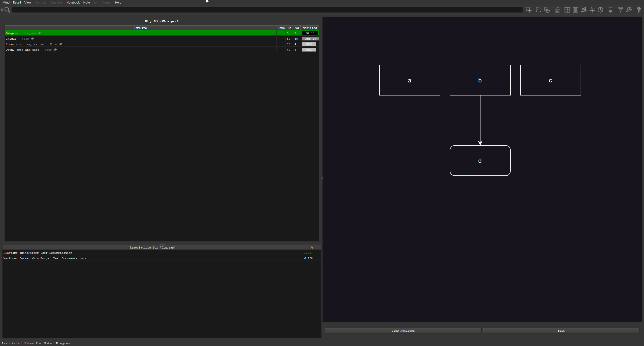Browse tags with the hash icon

click(x=592, y=10)
